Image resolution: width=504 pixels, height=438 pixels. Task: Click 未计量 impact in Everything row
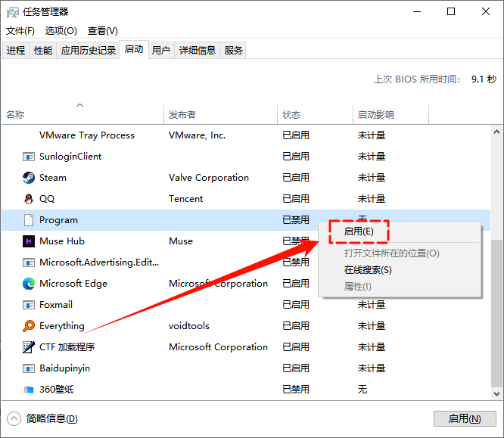click(372, 326)
